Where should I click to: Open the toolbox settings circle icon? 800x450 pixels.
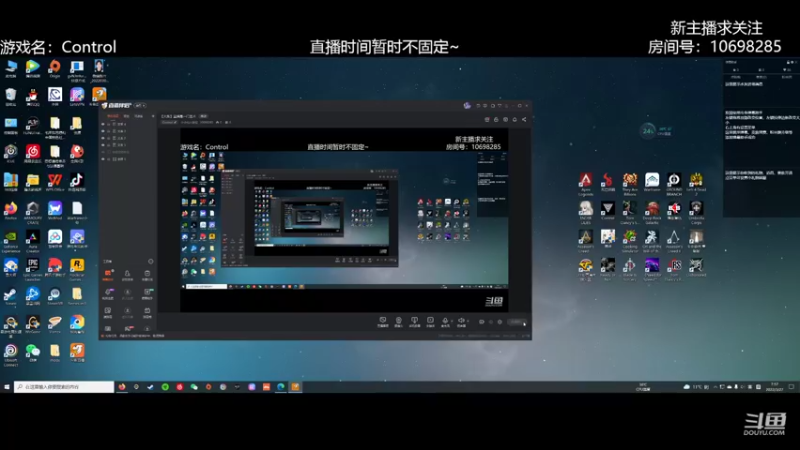point(151,261)
